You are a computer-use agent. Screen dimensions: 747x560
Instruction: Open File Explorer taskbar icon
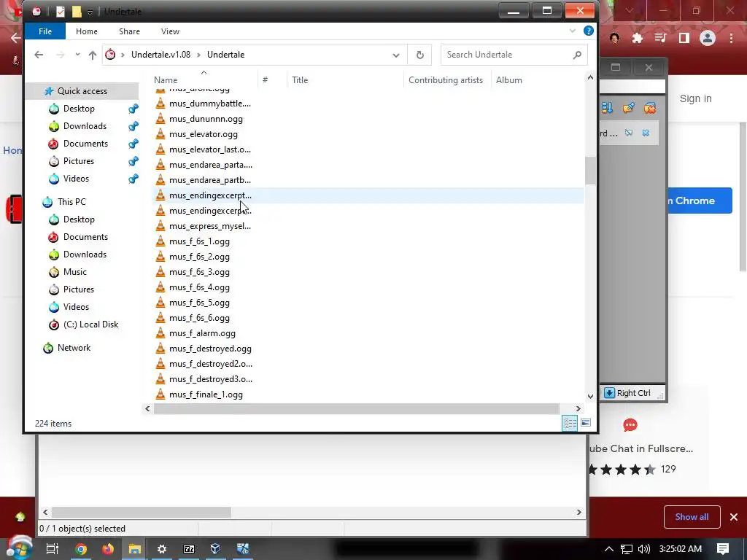click(135, 549)
